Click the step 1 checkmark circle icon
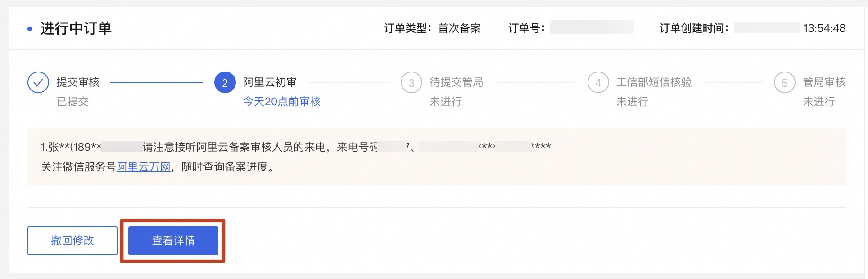 pos(38,83)
